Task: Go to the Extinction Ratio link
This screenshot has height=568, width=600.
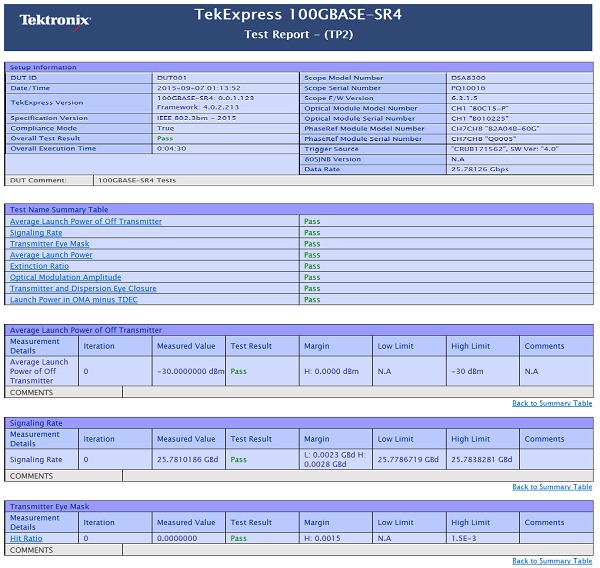Action: point(39,266)
